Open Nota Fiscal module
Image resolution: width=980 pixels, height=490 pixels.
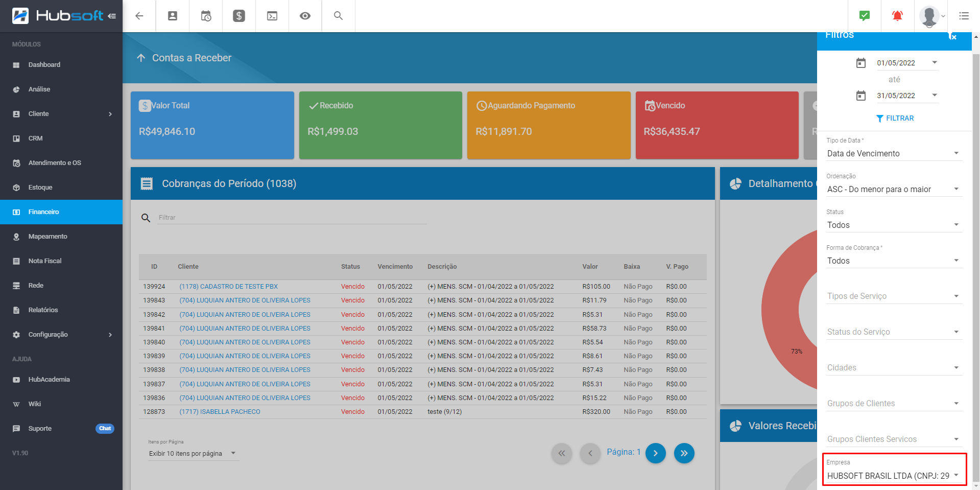coord(61,261)
